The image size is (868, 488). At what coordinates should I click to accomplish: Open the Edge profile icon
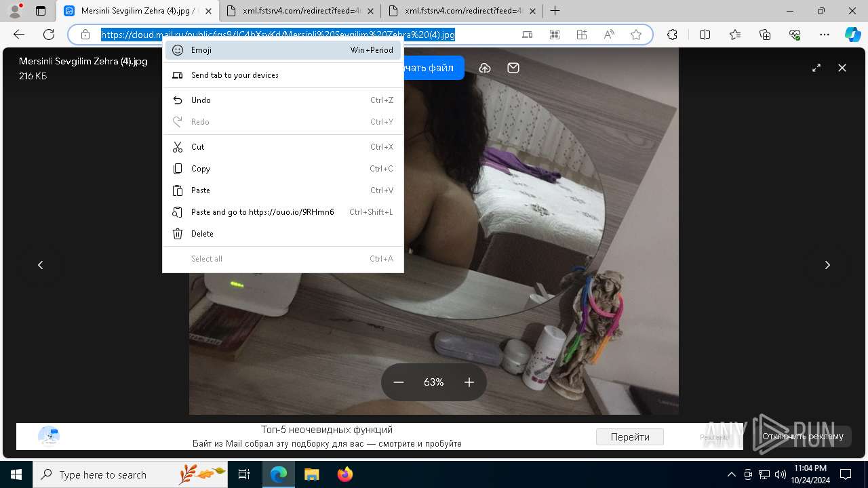pyautogui.click(x=15, y=11)
